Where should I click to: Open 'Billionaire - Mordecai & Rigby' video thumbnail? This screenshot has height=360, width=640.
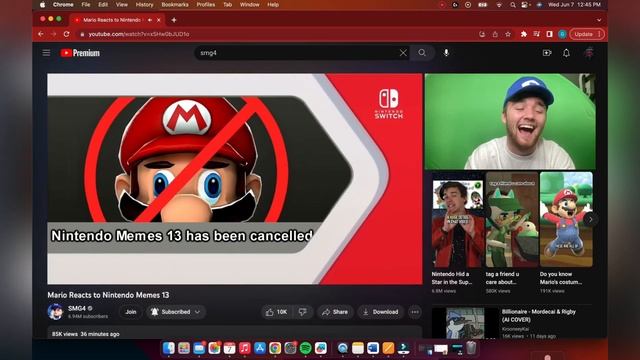(x=465, y=323)
